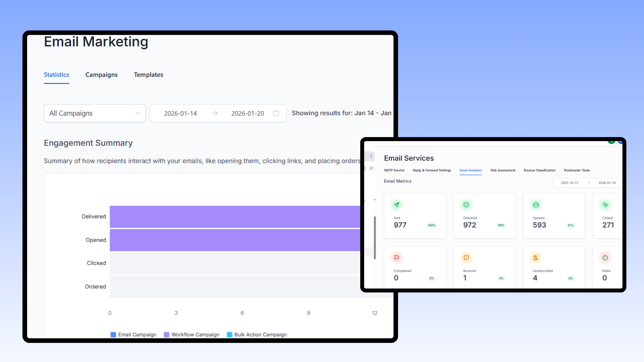Viewport: 644px width, 362px height.
Task: Click the up-down chevron expander in sidebar
Action: pyautogui.click(x=371, y=156)
